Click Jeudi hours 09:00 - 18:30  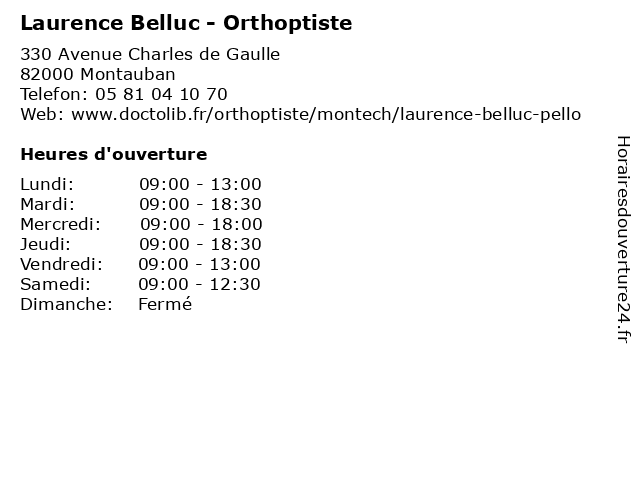(x=200, y=244)
